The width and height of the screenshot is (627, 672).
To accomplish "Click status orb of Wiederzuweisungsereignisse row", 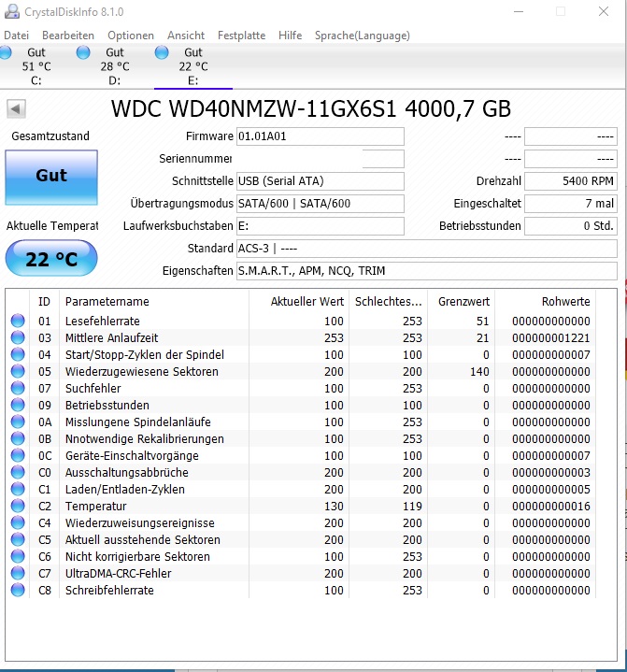I will coord(18,522).
